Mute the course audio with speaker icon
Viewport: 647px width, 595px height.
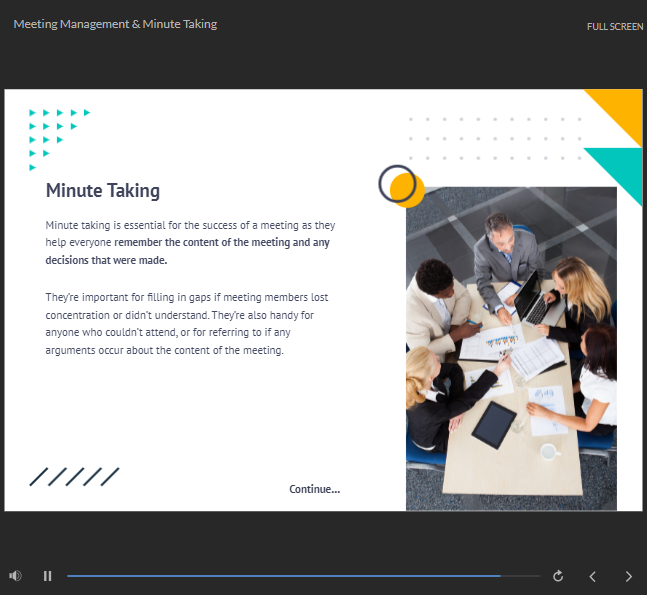[x=15, y=576]
